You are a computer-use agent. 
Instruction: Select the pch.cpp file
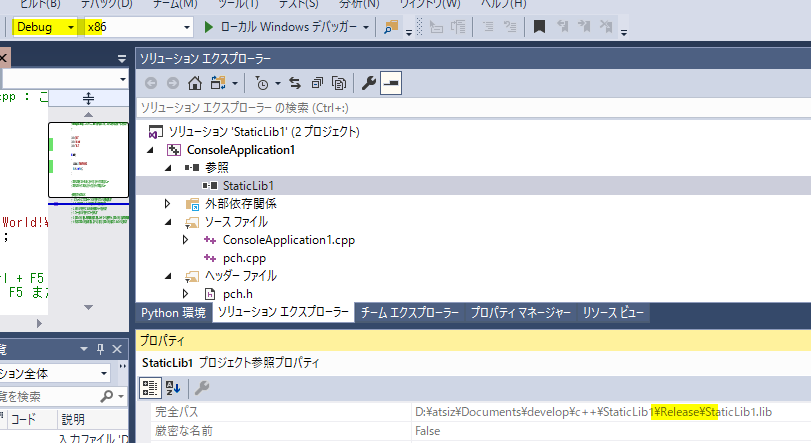[244, 258]
